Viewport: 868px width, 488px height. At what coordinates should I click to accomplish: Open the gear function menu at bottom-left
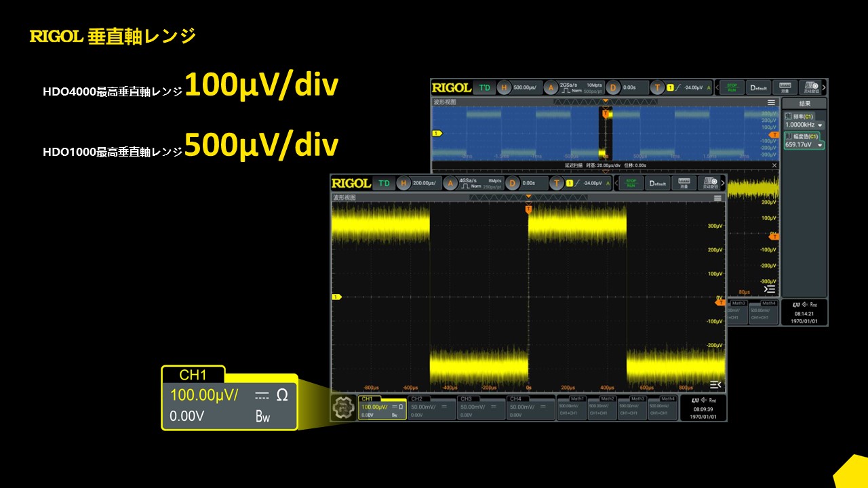(x=344, y=408)
